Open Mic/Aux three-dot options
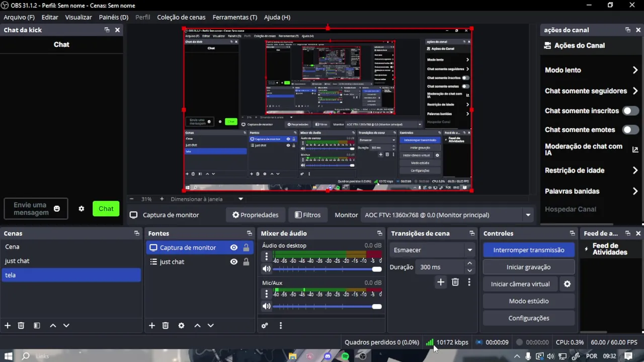644x362 pixels. click(267, 294)
